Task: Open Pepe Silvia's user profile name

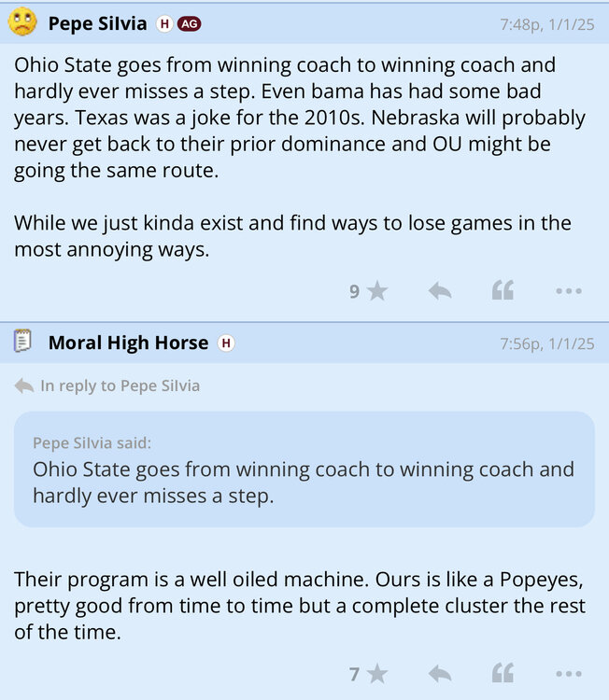Action: click(x=97, y=23)
